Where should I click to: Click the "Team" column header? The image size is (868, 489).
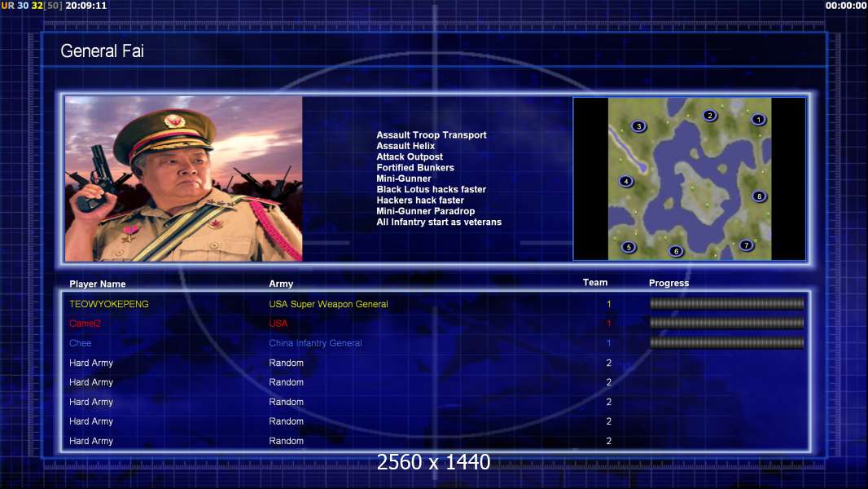coord(595,283)
